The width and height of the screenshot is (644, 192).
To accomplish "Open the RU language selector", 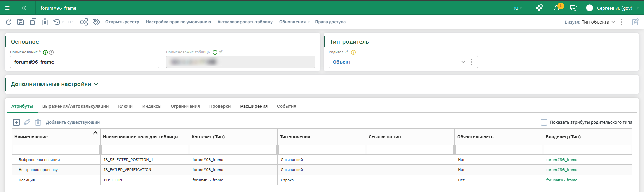I will tap(517, 8).
